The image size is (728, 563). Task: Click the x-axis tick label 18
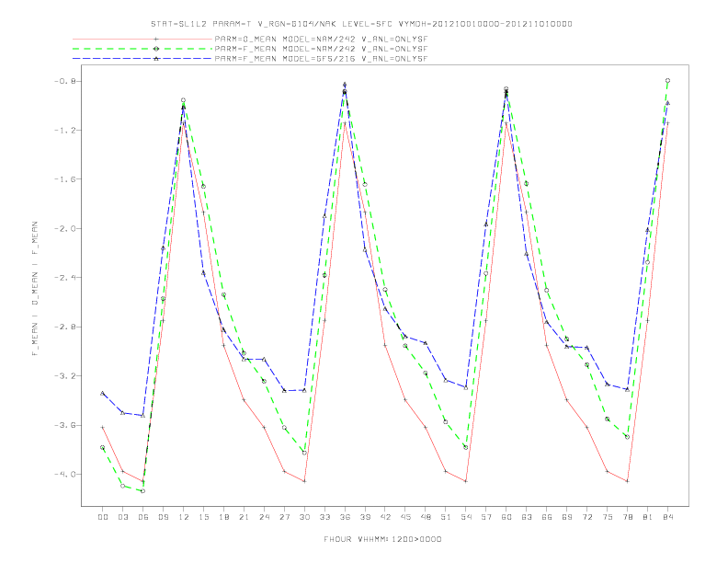223,517
